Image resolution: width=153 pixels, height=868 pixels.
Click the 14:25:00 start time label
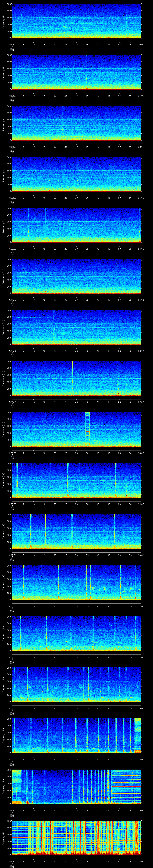click(x=12, y=351)
